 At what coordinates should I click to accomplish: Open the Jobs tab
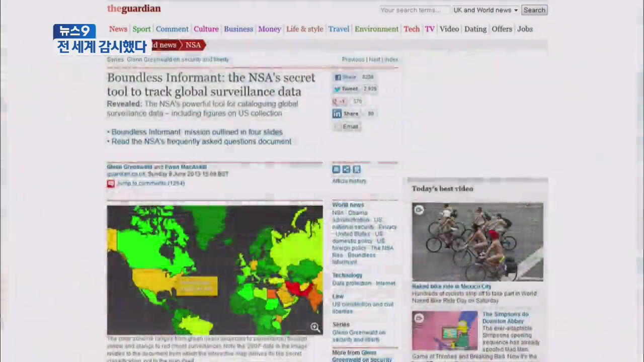click(525, 29)
